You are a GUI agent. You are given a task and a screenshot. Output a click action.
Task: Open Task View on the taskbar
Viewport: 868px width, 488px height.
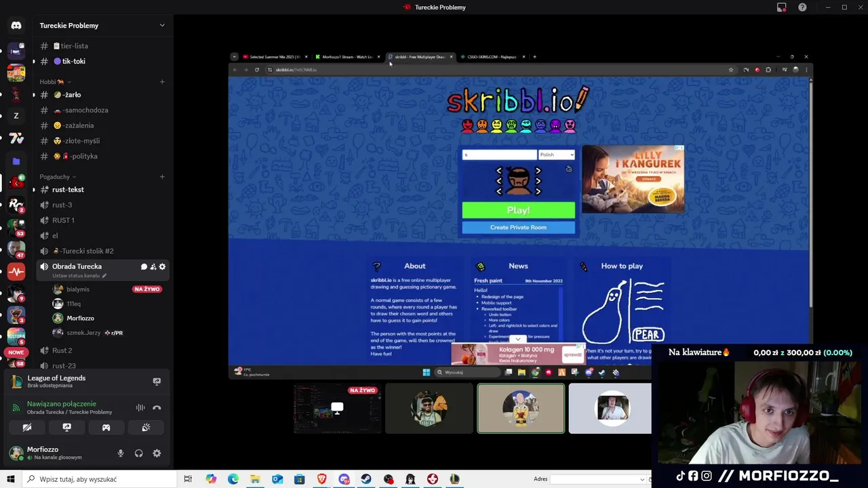(188, 479)
